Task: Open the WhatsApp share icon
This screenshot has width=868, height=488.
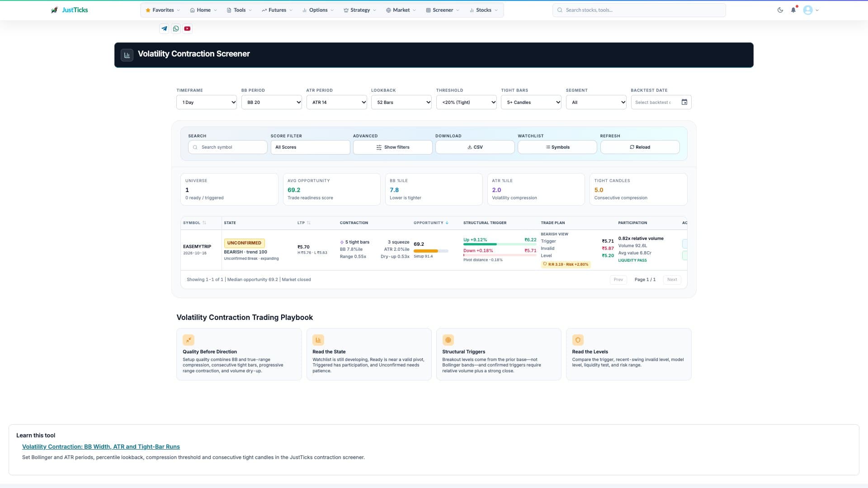Action: 176,28
